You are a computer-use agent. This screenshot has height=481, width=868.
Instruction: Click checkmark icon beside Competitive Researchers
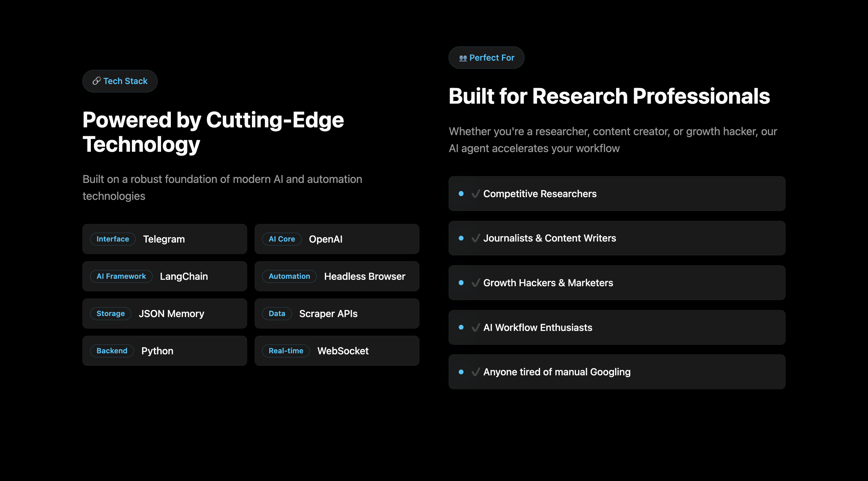[476, 194]
